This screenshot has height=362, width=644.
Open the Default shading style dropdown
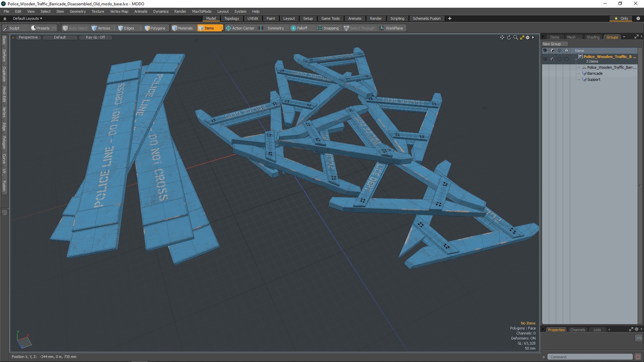tap(60, 38)
